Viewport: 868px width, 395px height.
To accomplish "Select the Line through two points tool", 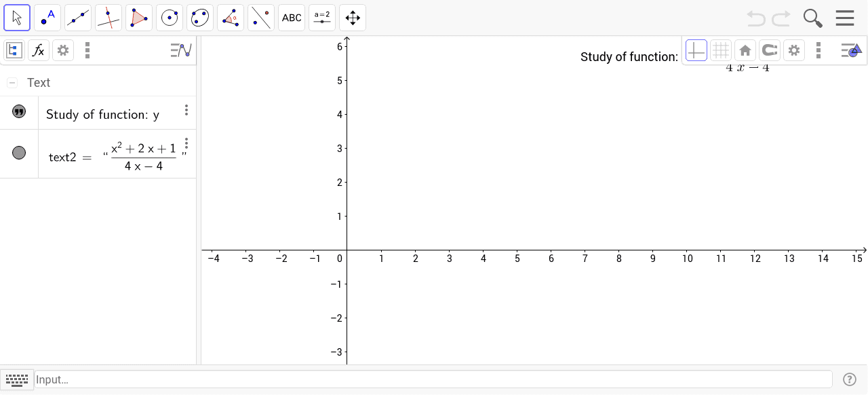I will pyautogui.click(x=78, y=18).
